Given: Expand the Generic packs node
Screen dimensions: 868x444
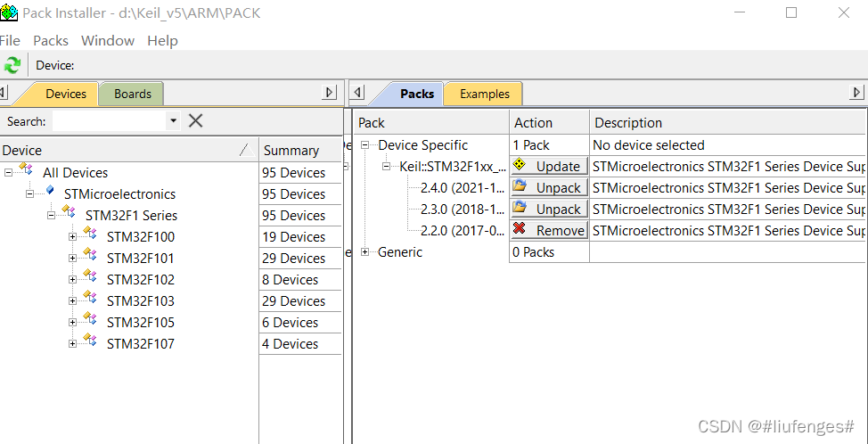Looking at the screenshot, I should click(x=364, y=252).
